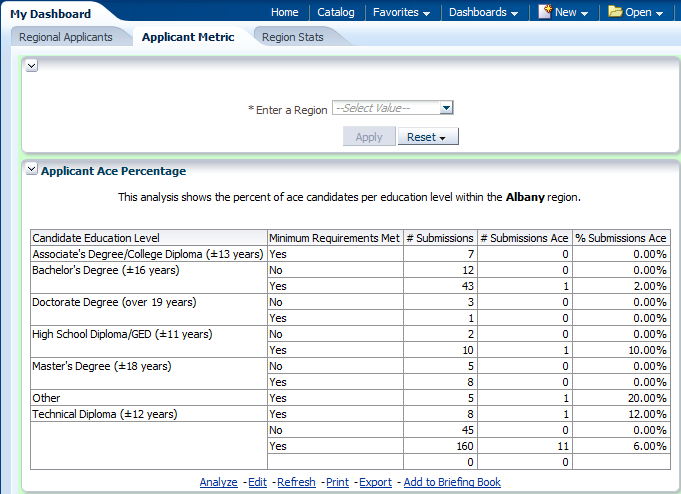The height and width of the screenshot is (494, 681).
Task: Switch to the Regional Applicants tab
Action: tap(66, 37)
